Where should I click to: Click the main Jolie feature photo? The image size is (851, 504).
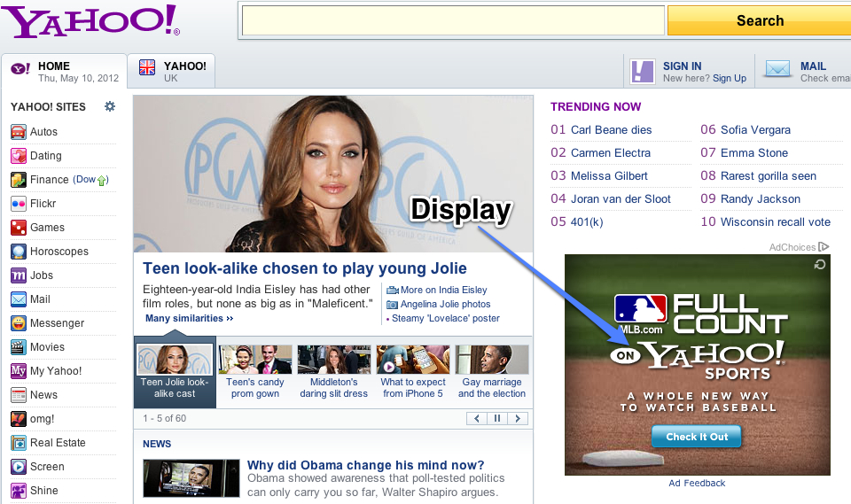click(x=333, y=174)
